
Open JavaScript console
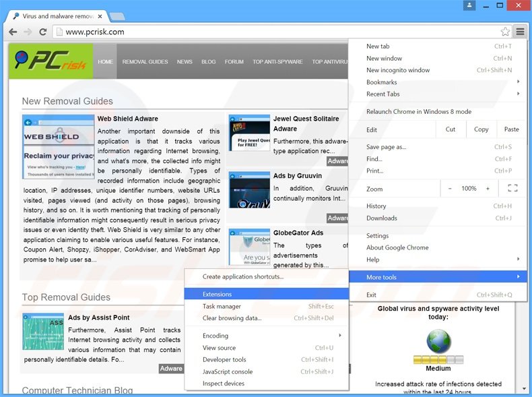coord(267,371)
